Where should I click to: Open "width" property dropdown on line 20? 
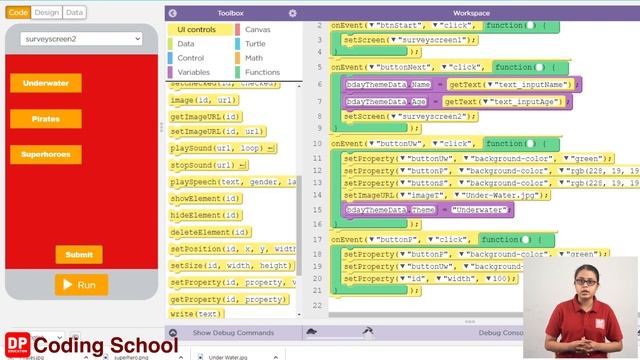439,278
